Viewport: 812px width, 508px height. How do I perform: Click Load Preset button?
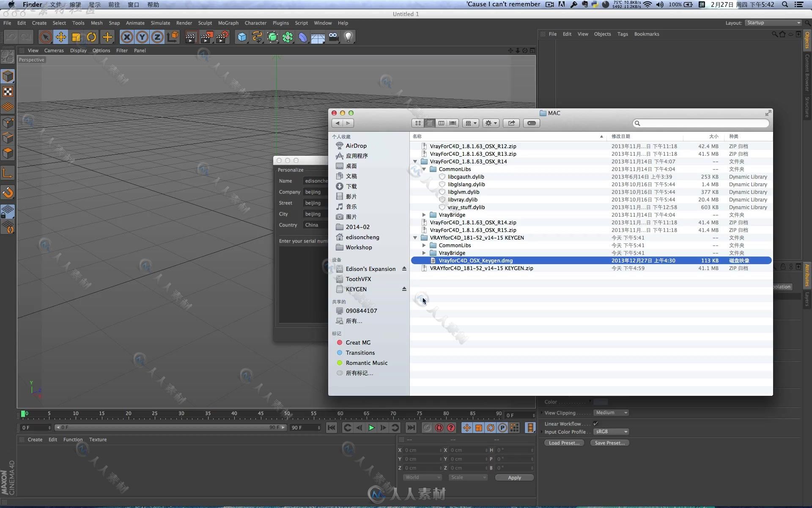(564, 442)
